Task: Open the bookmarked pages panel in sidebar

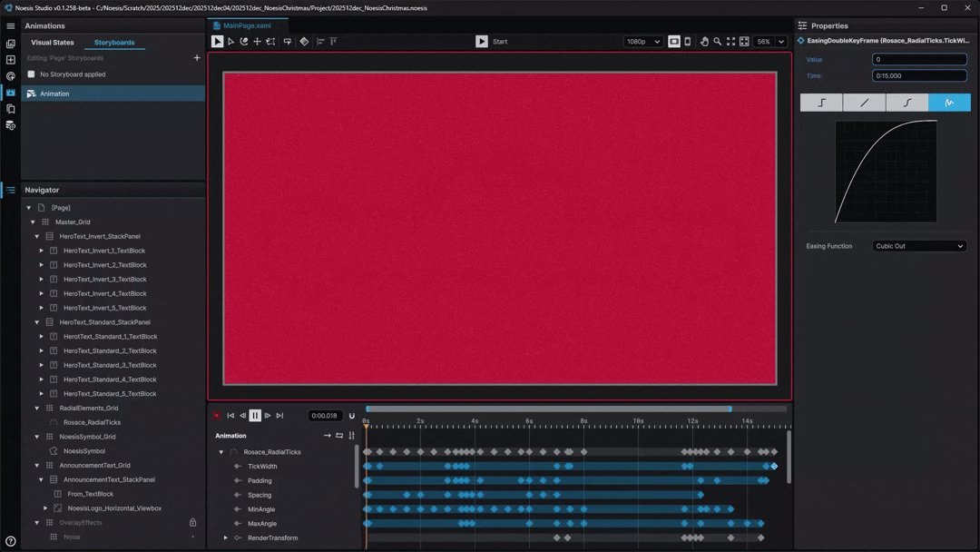Action: [x=11, y=109]
